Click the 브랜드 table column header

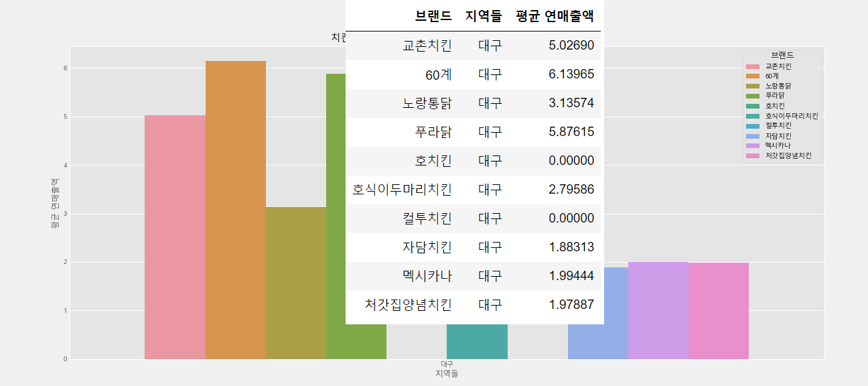[x=433, y=16]
